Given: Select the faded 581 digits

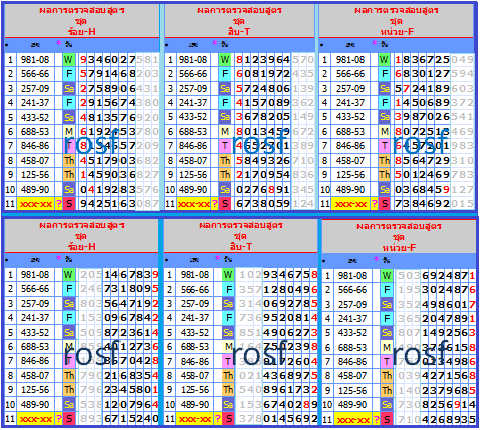Looking at the screenshot, I should click(x=147, y=60).
